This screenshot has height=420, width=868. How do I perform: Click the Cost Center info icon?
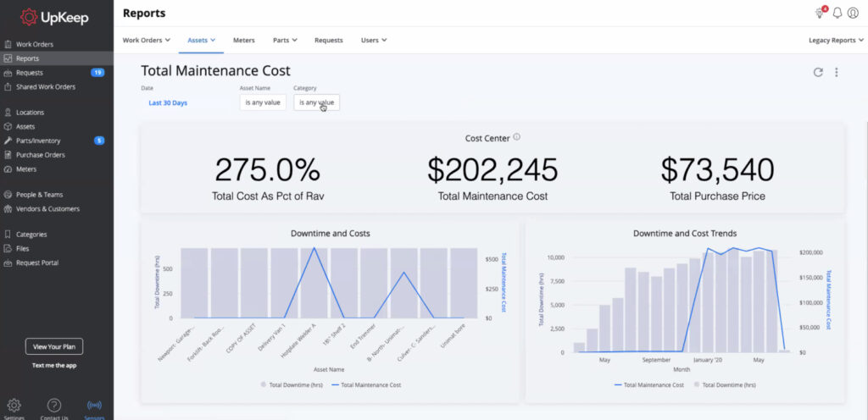[516, 137]
